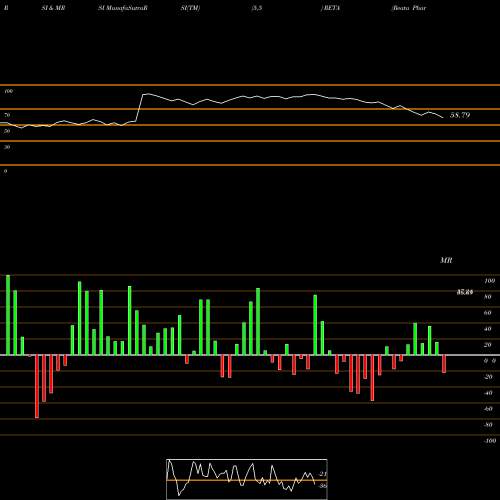
Task: Click the '-21' value in mini chart
Action: point(322,474)
